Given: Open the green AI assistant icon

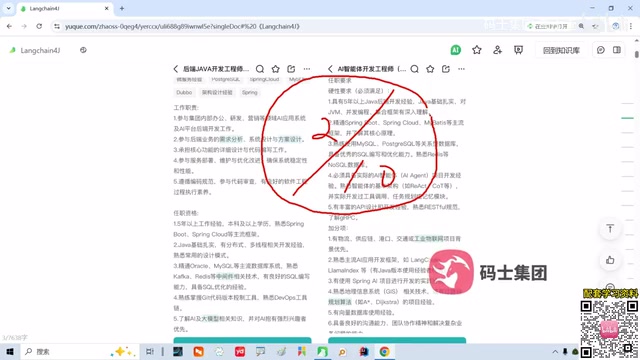Looking at the screenshot, I should 456,50.
